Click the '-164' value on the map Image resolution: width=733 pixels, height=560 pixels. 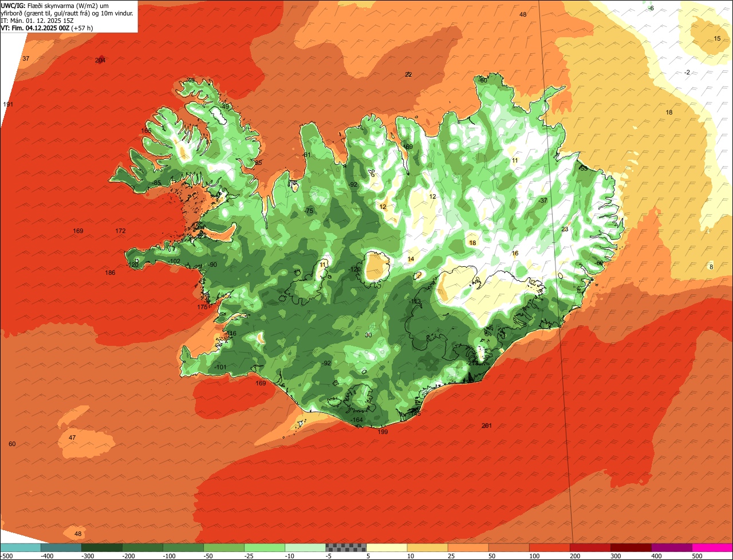(x=357, y=420)
